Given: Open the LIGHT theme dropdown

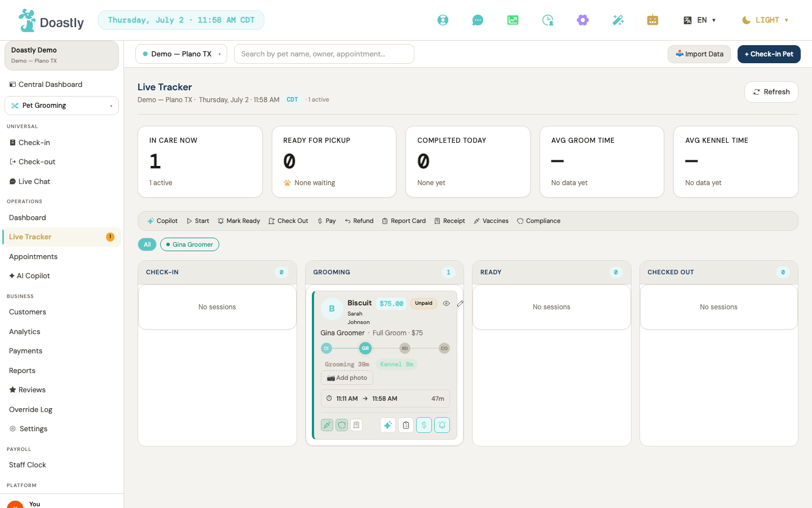Looking at the screenshot, I should point(765,20).
